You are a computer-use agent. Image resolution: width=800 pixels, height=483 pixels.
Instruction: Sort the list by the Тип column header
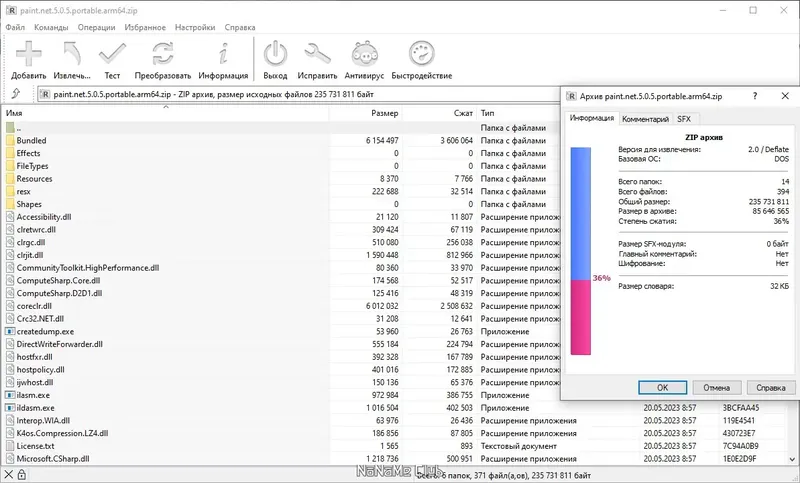[x=518, y=113]
